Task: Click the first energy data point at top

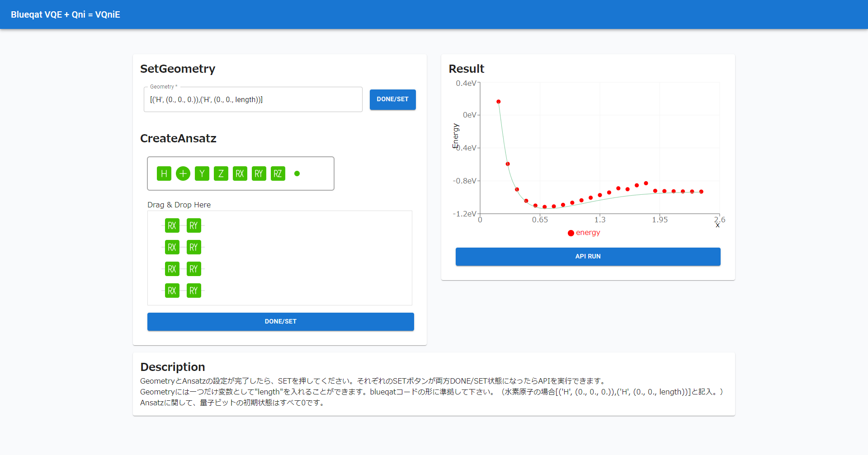Action: 499,102
